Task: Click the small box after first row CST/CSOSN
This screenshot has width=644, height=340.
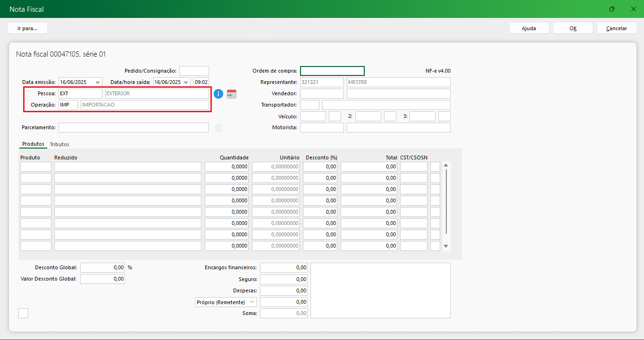Action: [x=435, y=166]
